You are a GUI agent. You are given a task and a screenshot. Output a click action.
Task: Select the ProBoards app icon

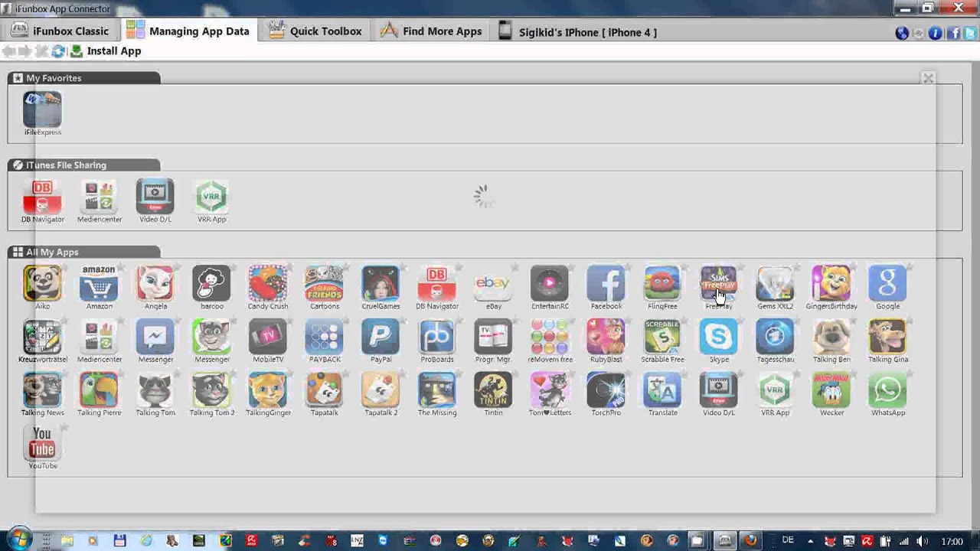coord(436,337)
